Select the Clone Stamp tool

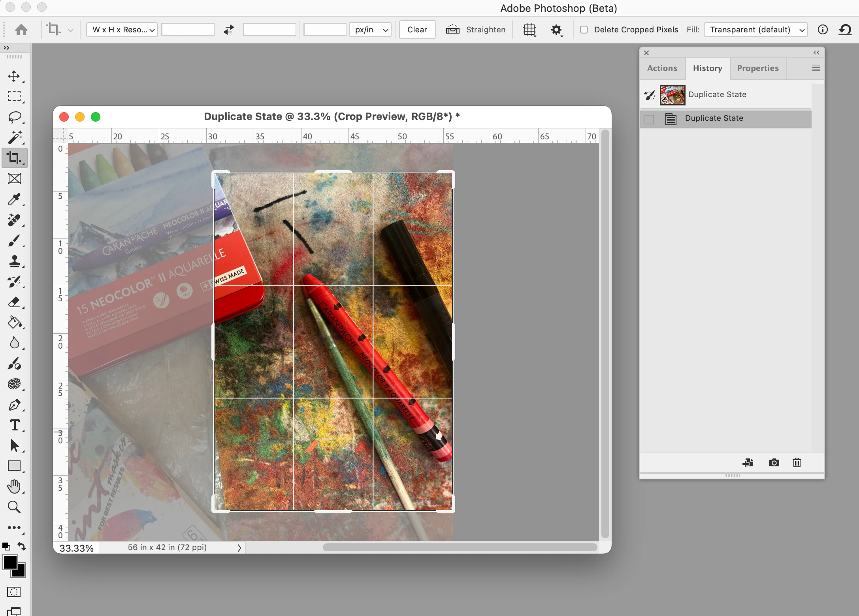coord(15,261)
